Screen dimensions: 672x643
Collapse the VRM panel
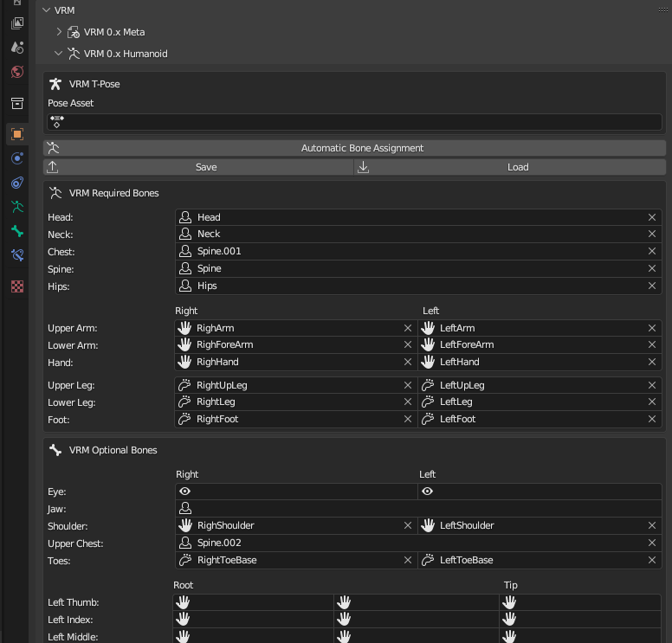(46, 10)
